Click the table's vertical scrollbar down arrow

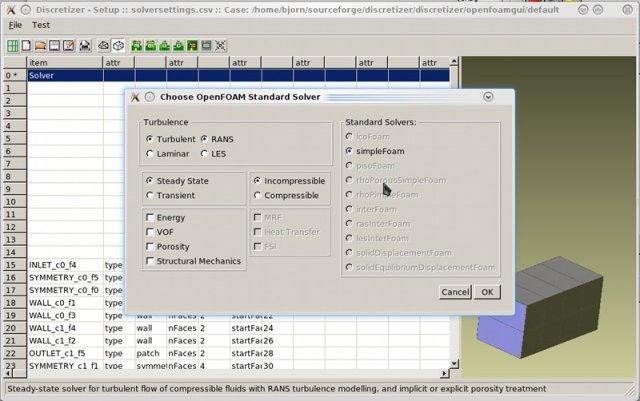point(454,363)
